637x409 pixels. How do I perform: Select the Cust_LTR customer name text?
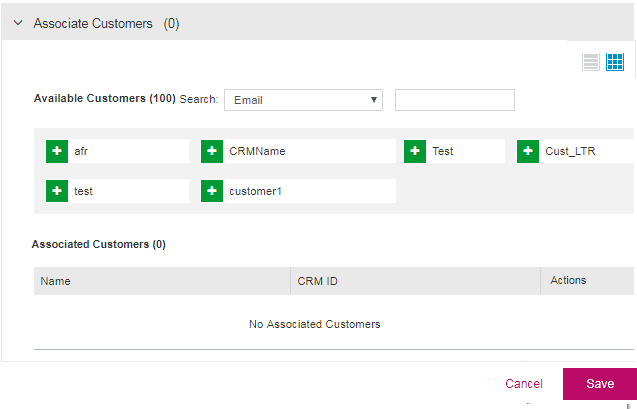click(x=565, y=151)
